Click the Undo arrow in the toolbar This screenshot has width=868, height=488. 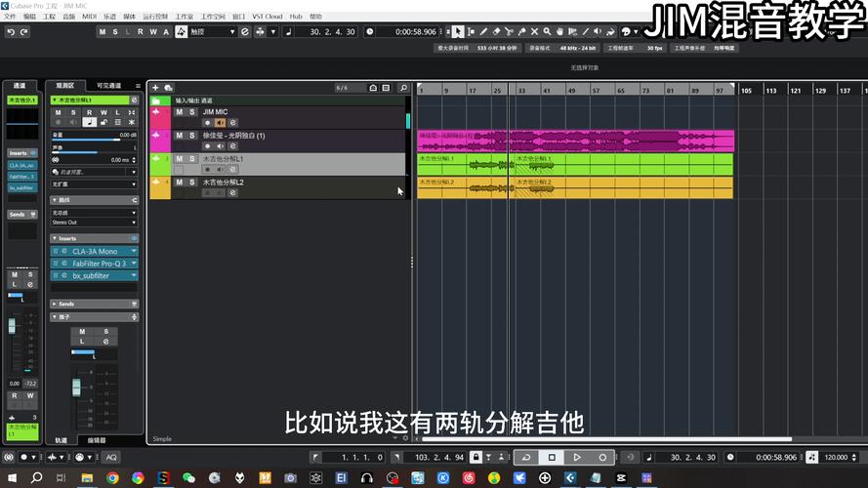click(x=11, y=32)
